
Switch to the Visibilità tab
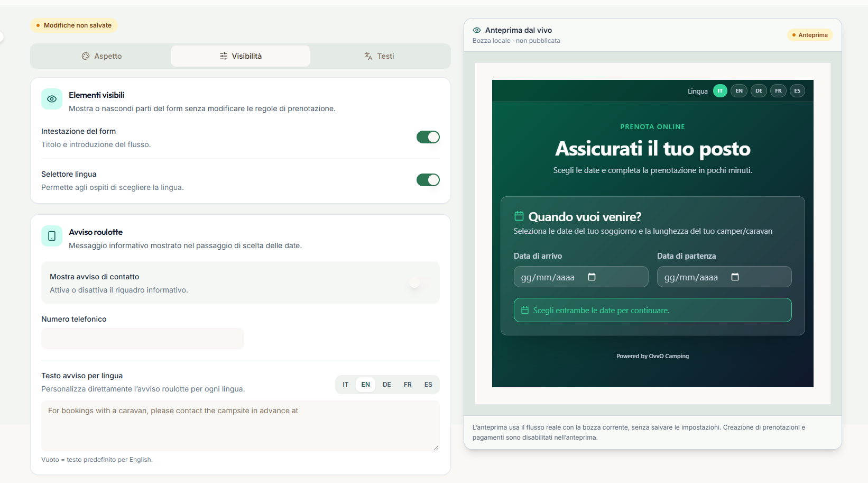tap(241, 56)
